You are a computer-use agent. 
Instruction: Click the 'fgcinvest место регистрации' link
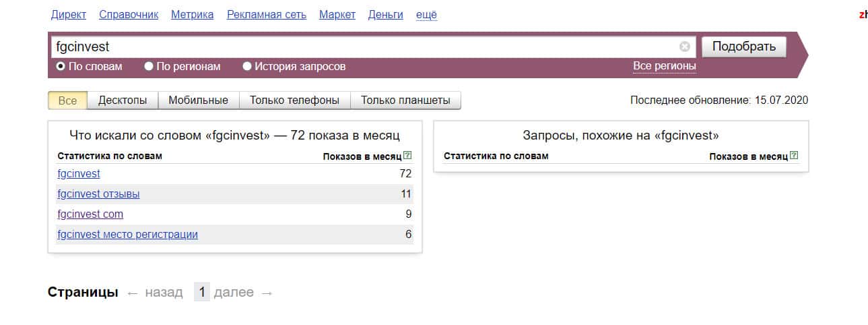coord(127,235)
